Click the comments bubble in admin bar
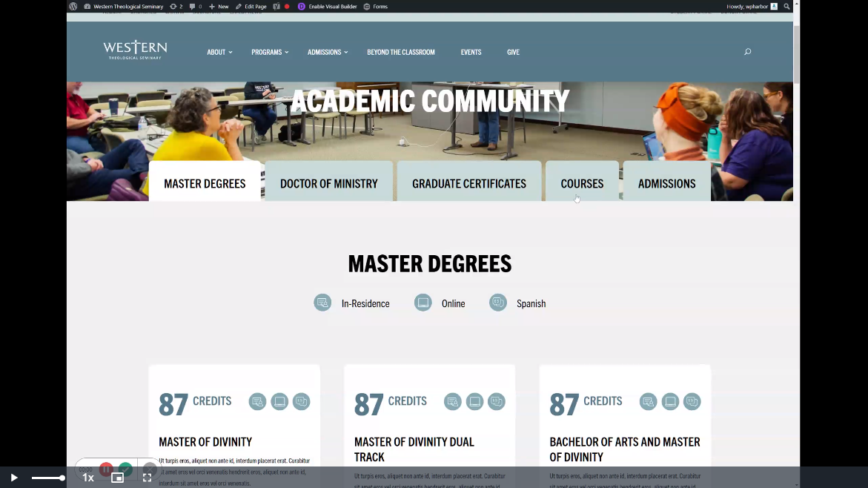 [195, 7]
